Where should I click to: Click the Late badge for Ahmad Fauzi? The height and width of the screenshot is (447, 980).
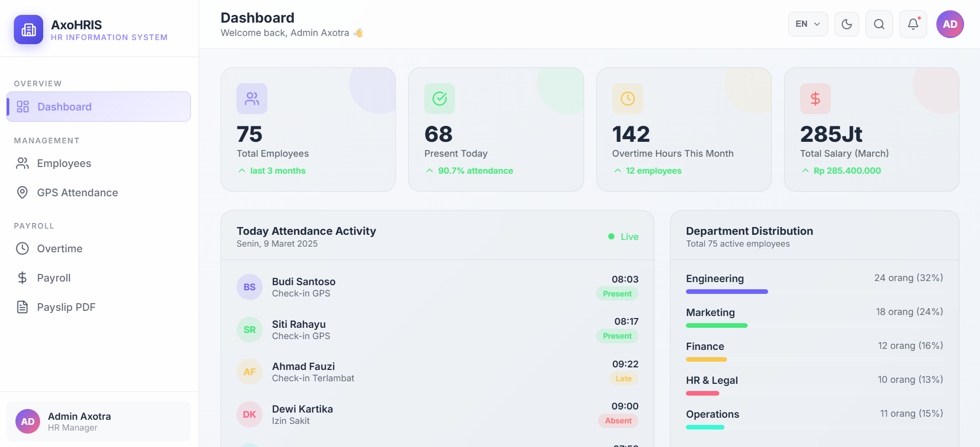point(623,379)
